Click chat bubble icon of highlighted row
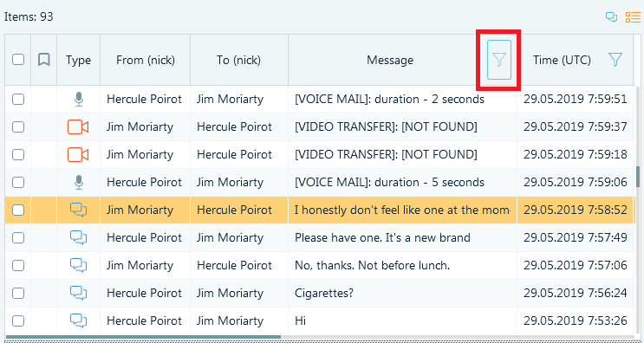 (78, 210)
